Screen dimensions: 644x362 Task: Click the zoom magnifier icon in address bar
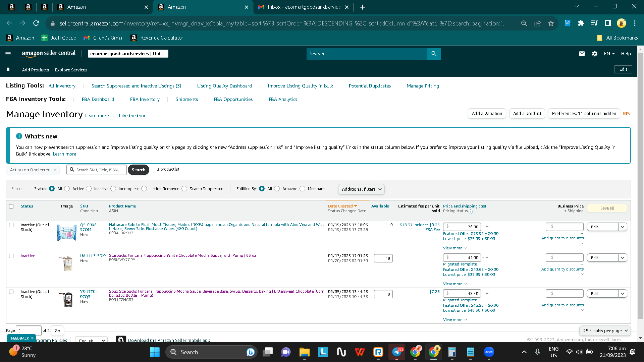[524, 23]
